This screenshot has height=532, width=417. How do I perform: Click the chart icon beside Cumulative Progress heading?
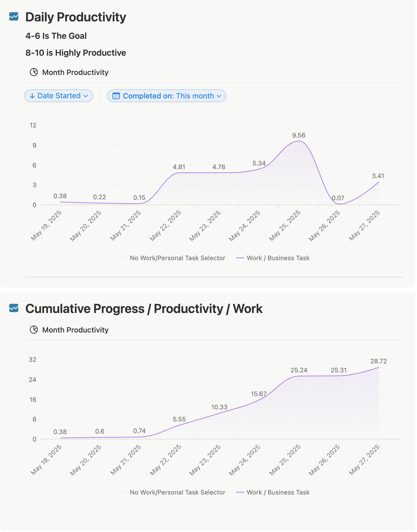tap(14, 308)
